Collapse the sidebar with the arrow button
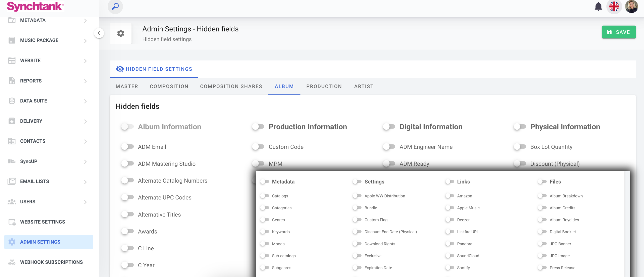The height and width of the screenshot is (277, 644). pos(99,33)
